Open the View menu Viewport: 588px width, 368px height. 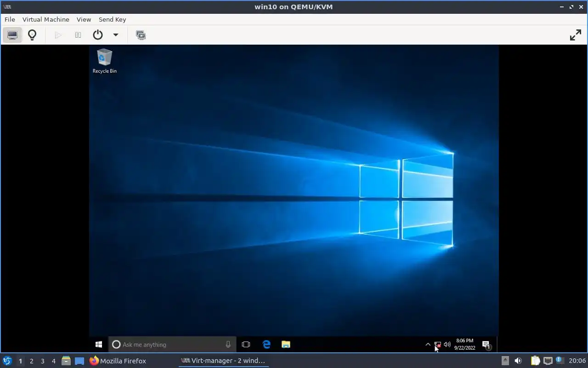click(x=84, y=19)
